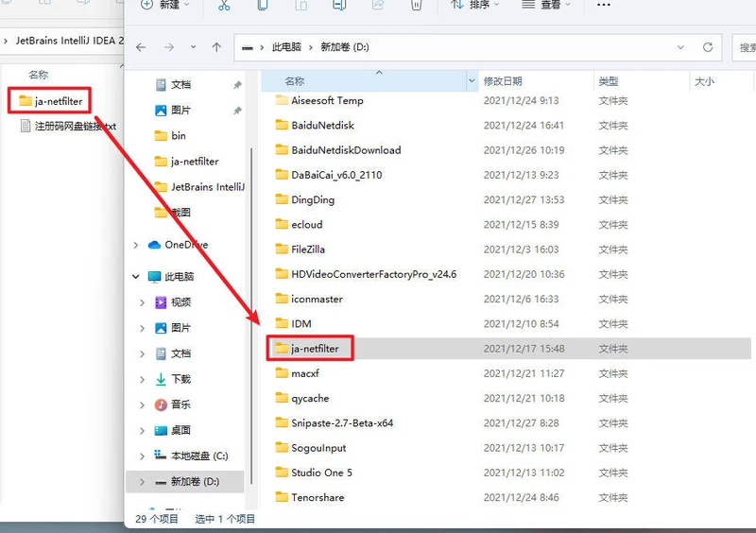Image resolution: width=756 pixels, height=533 pixels.
Task: Go up one folder level arrow
Action: click(x=217, y=46)
